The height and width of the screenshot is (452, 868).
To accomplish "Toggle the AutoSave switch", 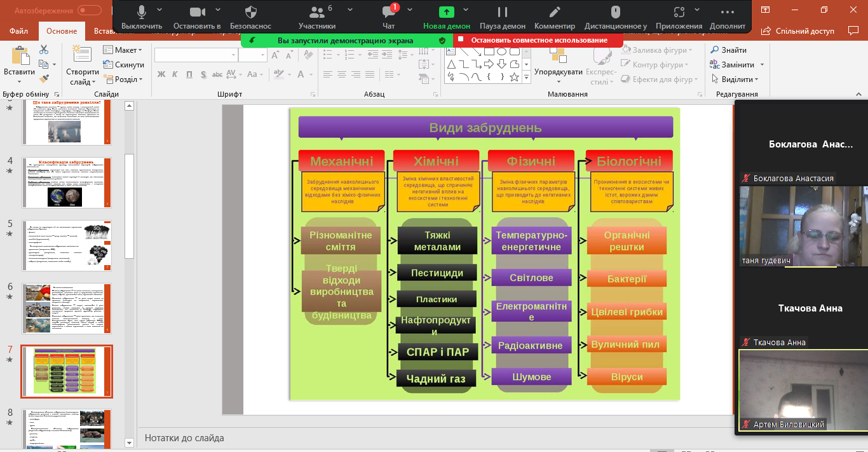I will click(x=89, y=10).
